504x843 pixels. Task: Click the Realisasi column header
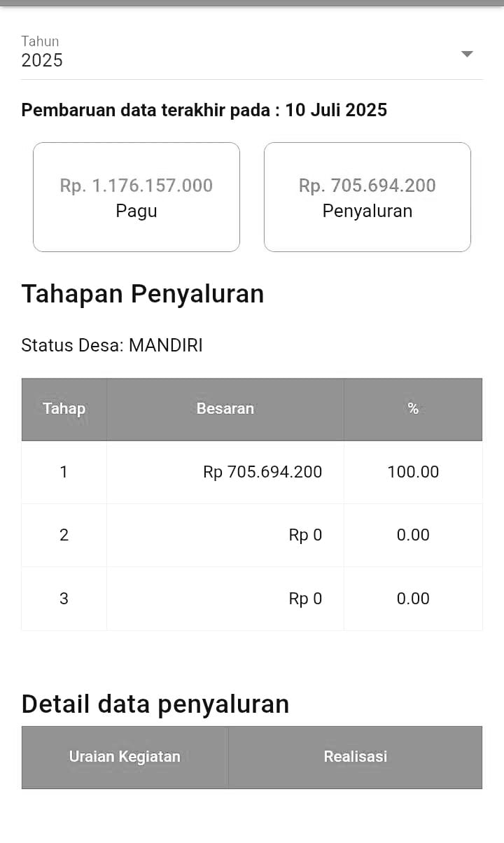(355, 757)
